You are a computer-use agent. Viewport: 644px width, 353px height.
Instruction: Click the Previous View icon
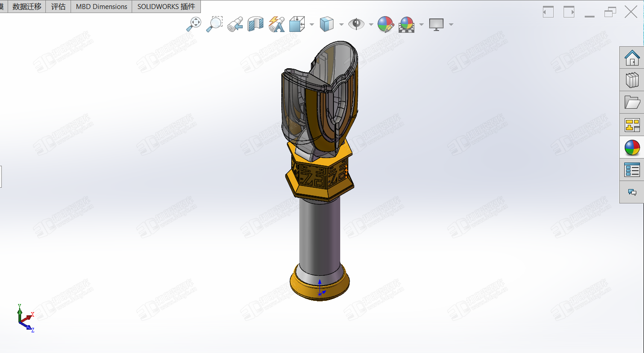(x=235, y=24)
